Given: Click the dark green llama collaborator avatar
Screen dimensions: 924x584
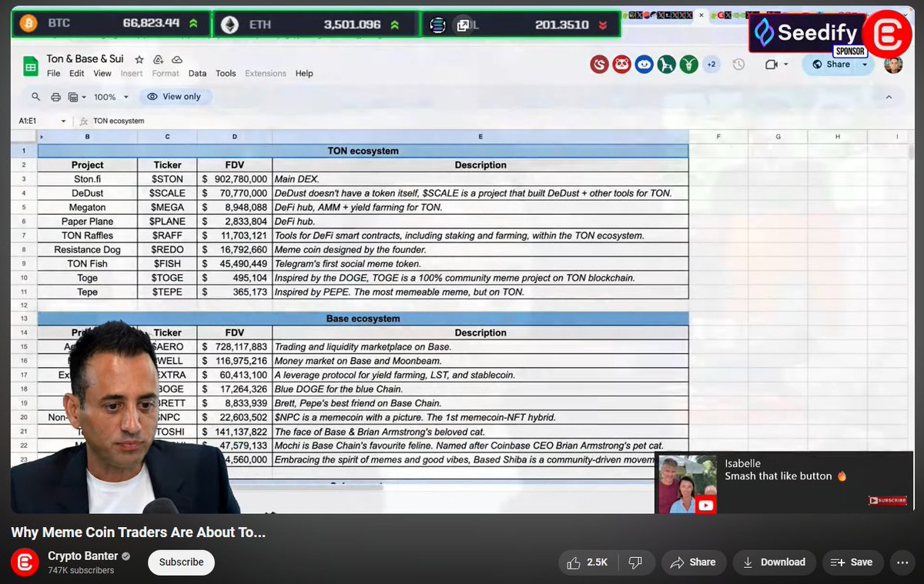Looking at the screenshot, I should pyautogui.click(x=667, y=65).
